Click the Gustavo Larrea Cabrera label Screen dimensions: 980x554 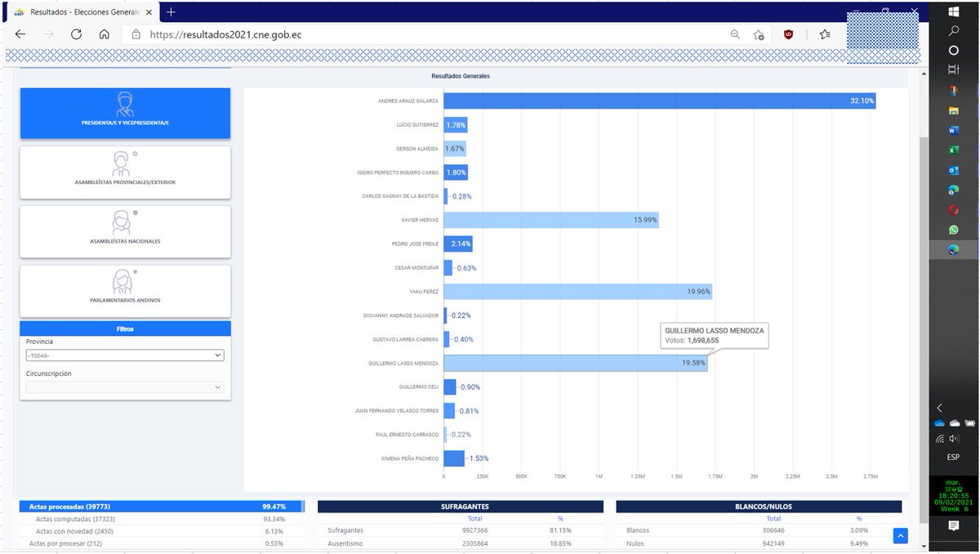coord(407,339)
